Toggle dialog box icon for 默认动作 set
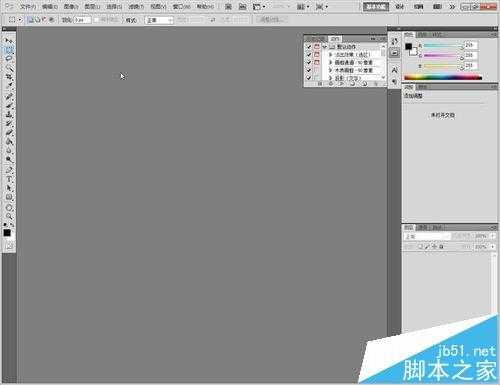This screenshot has height=385, width=500. [317, 47]
